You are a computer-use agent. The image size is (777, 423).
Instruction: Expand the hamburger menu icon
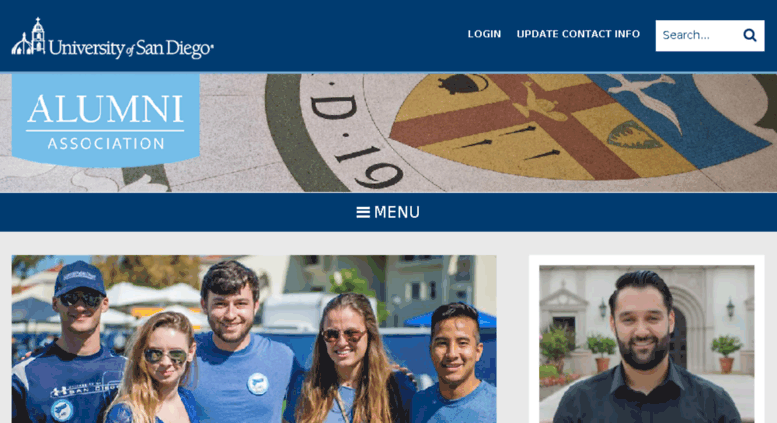363,212
